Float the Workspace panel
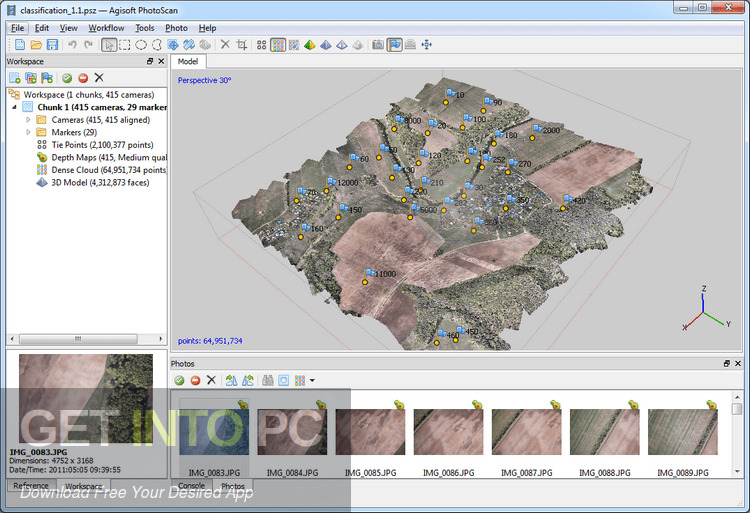750x513 pixels. pyautogui.click(x=150, y=61)
